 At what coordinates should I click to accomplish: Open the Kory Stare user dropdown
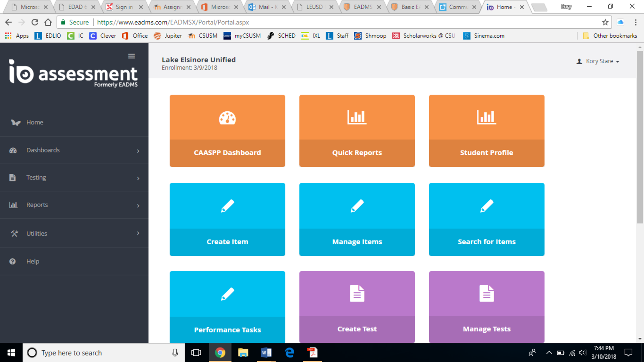599,61
